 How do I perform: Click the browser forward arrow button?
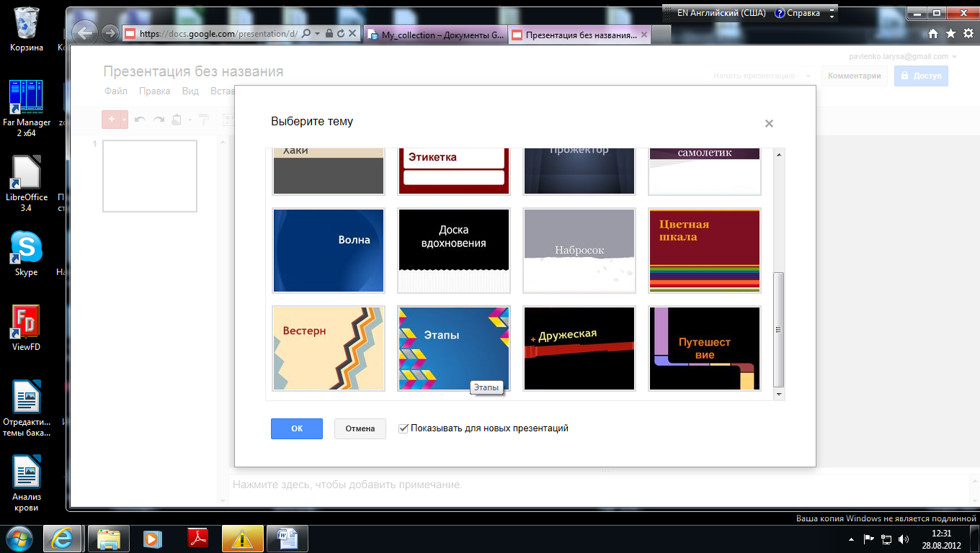110,33
